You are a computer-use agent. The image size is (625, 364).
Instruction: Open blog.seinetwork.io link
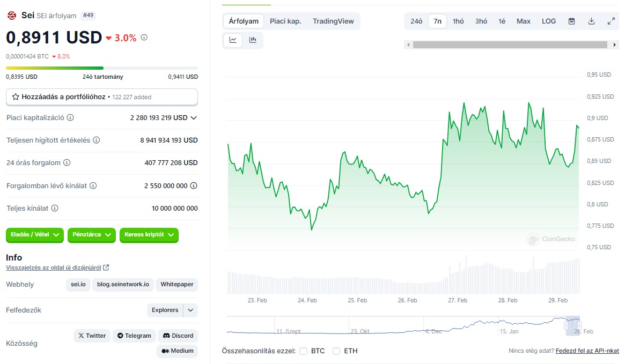(x=123, y=284)
